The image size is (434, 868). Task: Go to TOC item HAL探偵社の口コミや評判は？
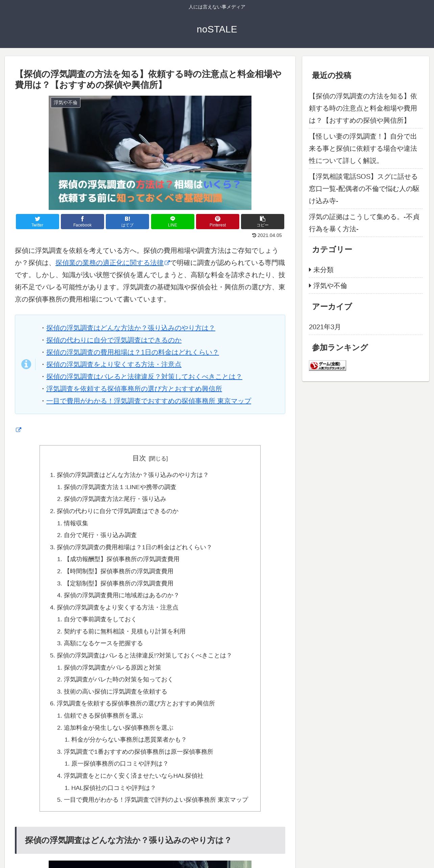[x=113, y=788]
